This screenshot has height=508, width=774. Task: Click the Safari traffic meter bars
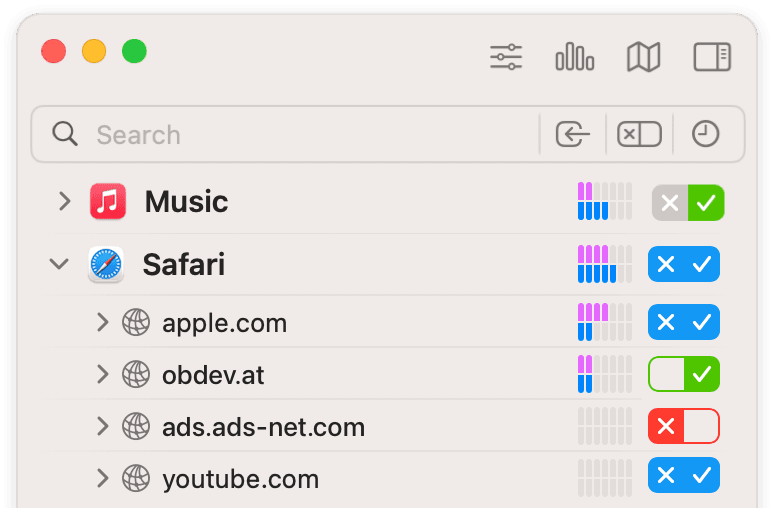(605, 264)
